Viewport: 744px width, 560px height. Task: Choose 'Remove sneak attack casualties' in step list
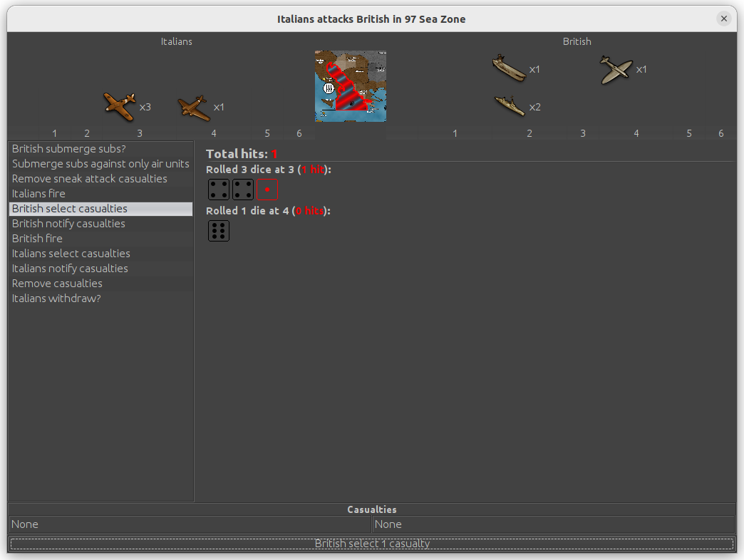(x=90, y=179)
